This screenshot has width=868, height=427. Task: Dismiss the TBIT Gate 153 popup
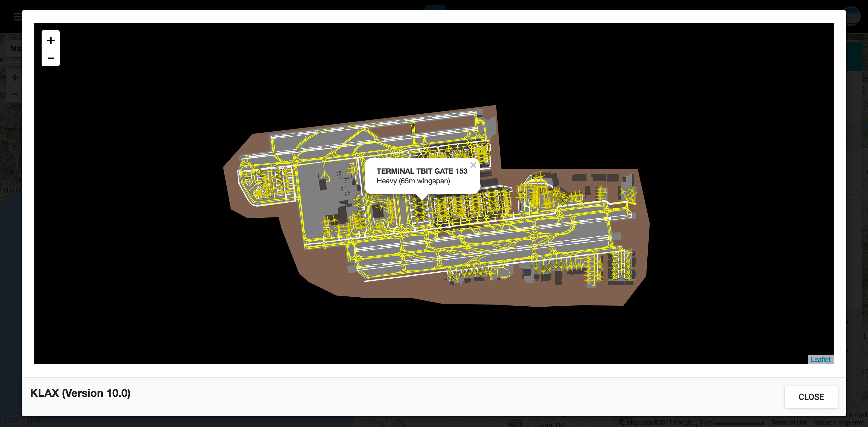pos(473,165)
